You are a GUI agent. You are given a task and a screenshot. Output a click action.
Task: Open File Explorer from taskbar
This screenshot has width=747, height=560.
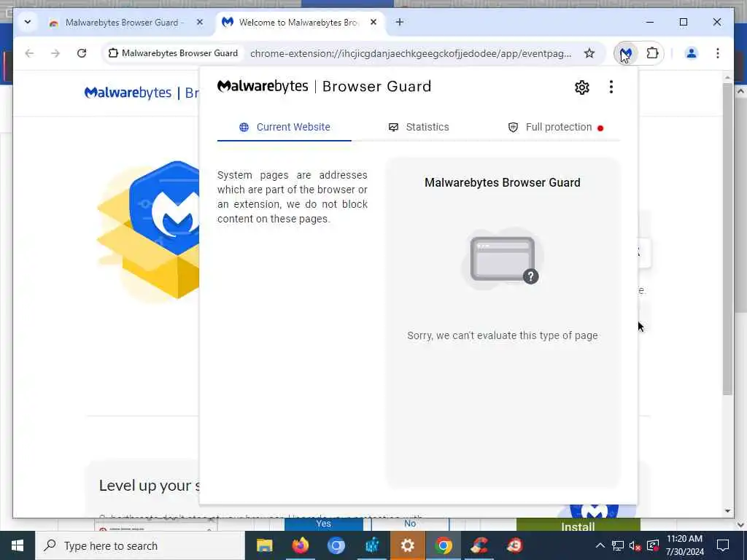pyautogui.click(x=264, y=545)
